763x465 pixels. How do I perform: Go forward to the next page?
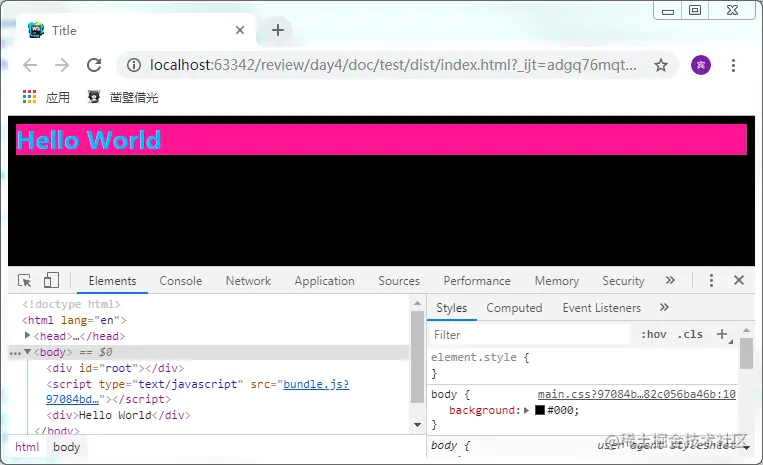click(62, 65)
